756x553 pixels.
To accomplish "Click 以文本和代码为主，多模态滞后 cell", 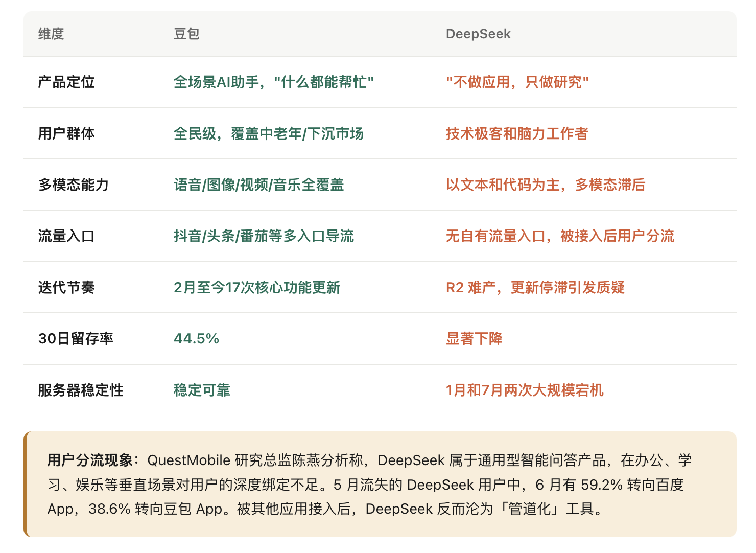I will (x=546, y=185).
